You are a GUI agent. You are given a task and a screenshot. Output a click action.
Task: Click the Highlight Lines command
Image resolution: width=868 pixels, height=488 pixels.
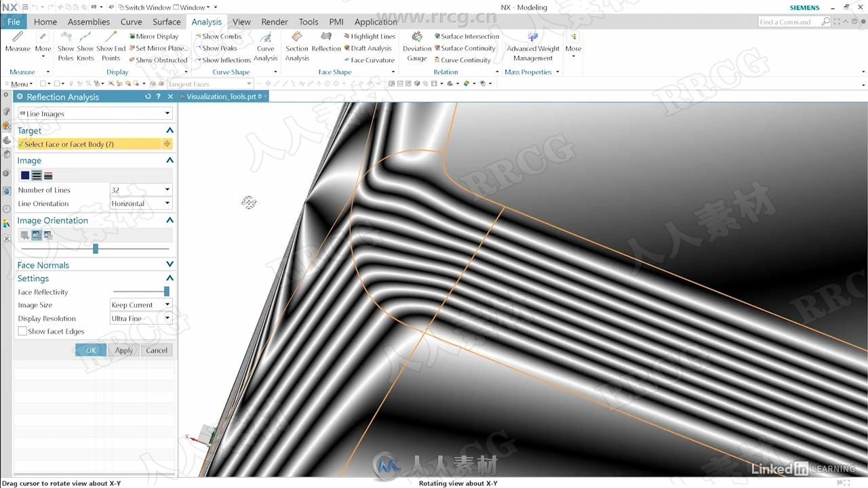pos(370,37)
